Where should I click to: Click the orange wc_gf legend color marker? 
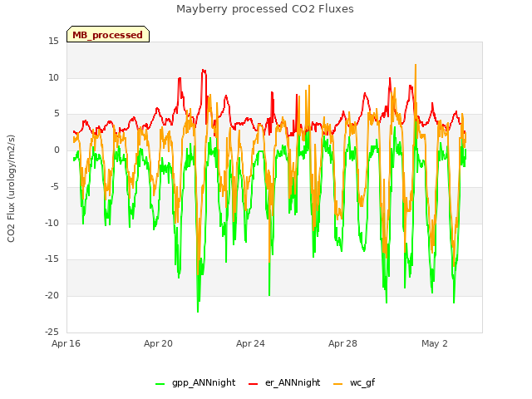(338, 383)
